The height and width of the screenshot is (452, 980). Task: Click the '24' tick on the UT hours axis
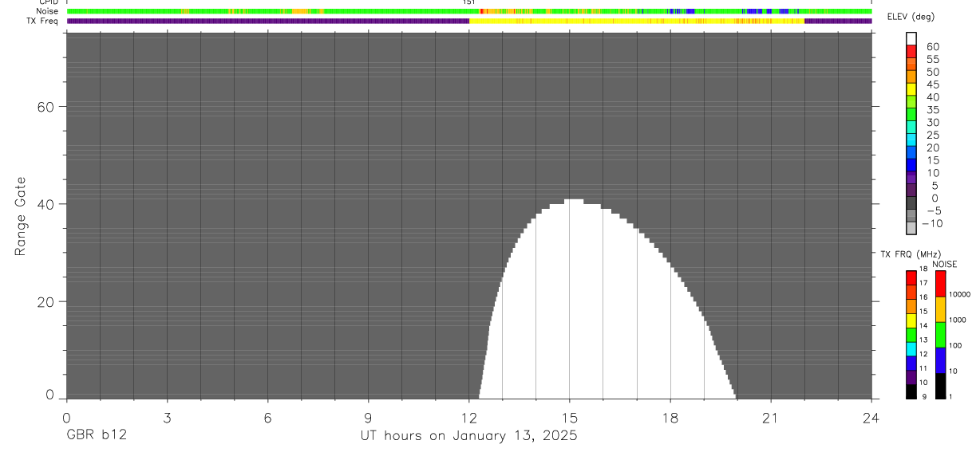(871, 418)
